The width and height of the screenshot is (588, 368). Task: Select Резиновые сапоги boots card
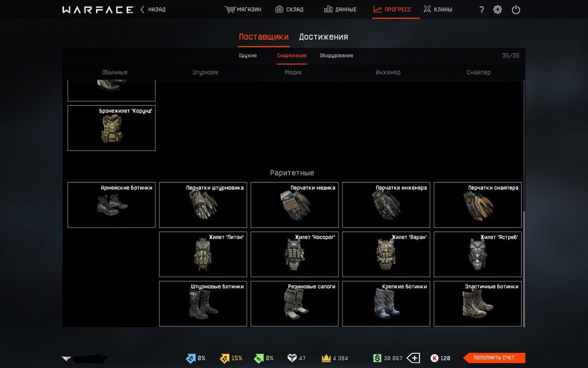click(294, 304)
